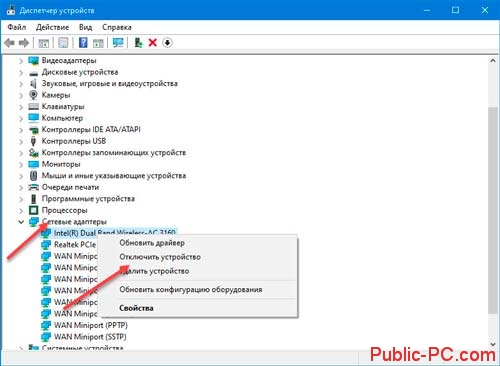Select Контроллеры USB category label
The image size is (500, 366).
coord(74,141)
